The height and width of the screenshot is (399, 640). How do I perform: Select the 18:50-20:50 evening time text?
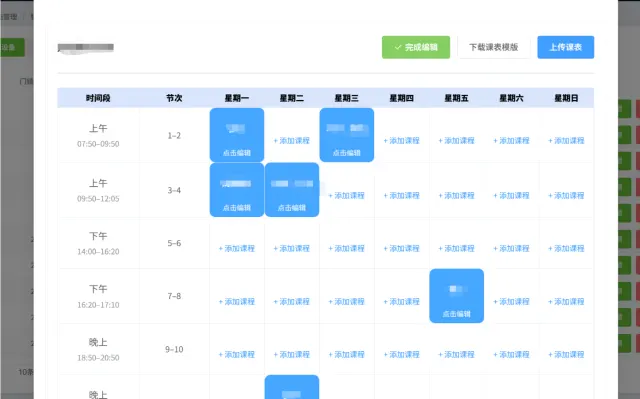click(98, 358)
